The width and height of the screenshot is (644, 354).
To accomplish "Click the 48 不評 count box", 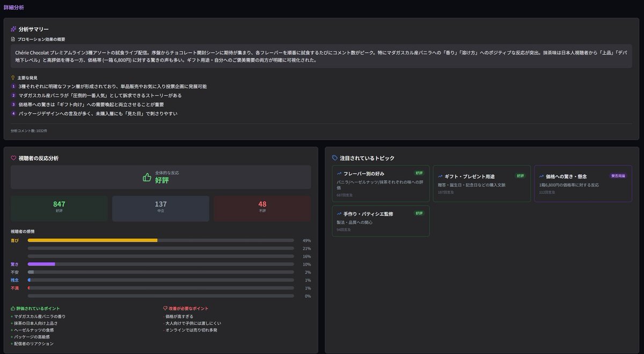I will (262, 209).
